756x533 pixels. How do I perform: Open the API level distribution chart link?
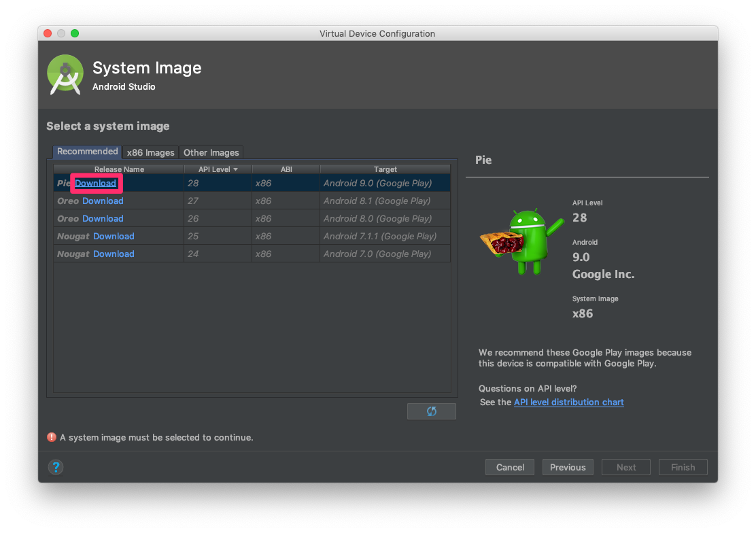[x=569, y=402]
